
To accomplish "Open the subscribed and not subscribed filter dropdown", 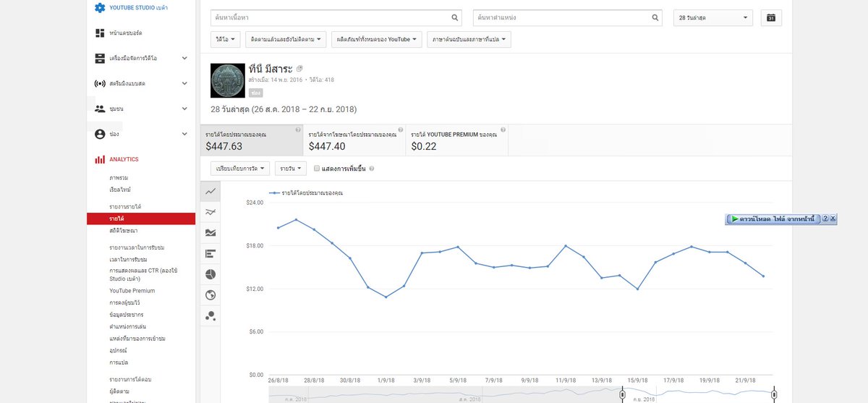I will point(286,39).
